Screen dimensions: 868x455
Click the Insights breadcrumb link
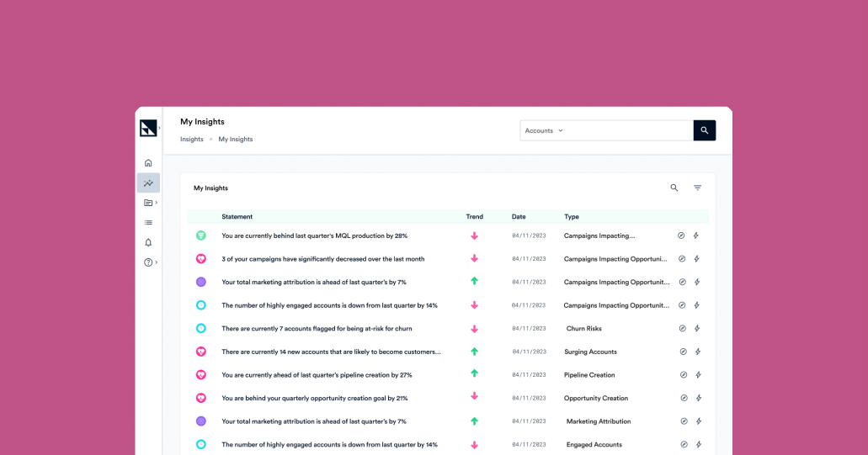tap(191, 140)
